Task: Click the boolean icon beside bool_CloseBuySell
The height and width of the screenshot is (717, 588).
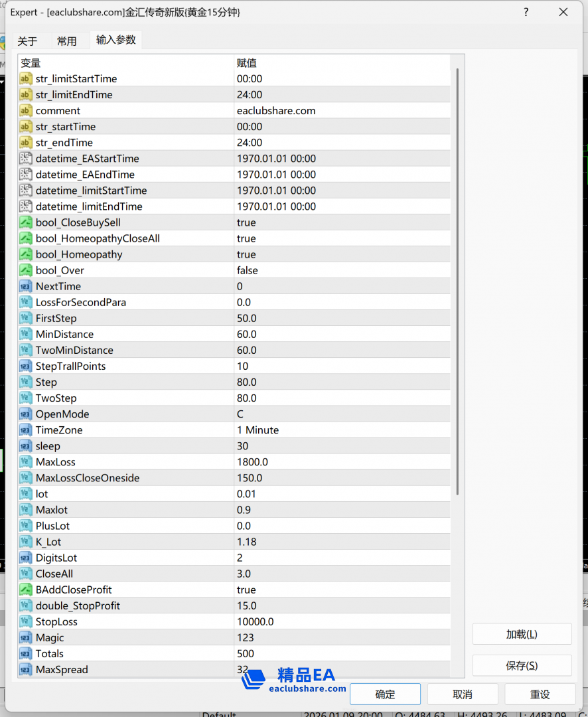Action: (x=26, y=222)
